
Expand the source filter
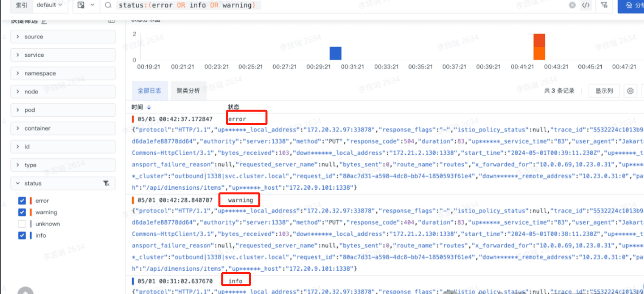[63, 37]
